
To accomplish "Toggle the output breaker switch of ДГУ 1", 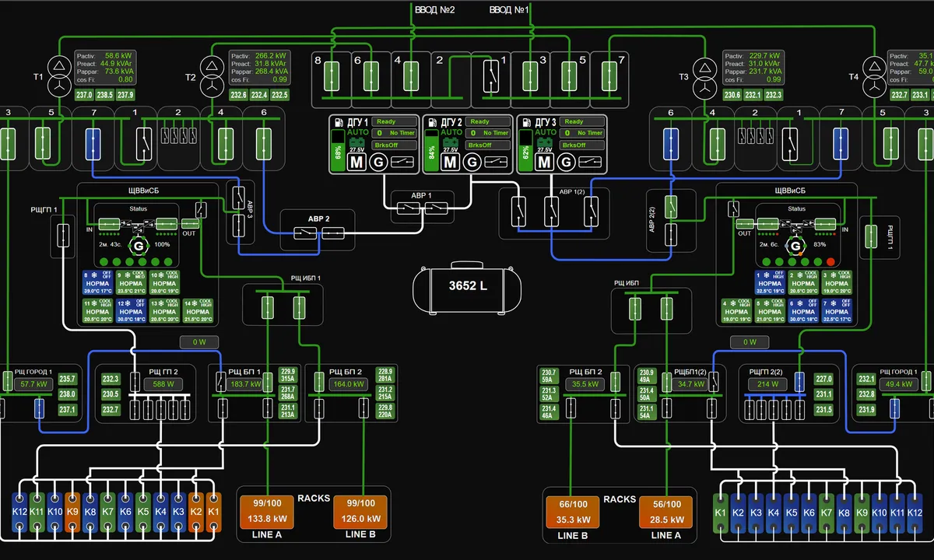I will pos(402,162).
